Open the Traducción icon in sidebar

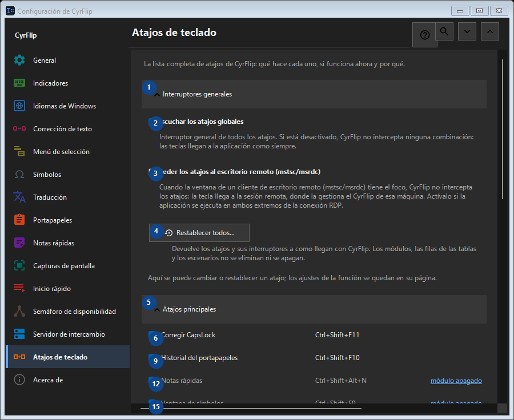click(x=19, y=197)
